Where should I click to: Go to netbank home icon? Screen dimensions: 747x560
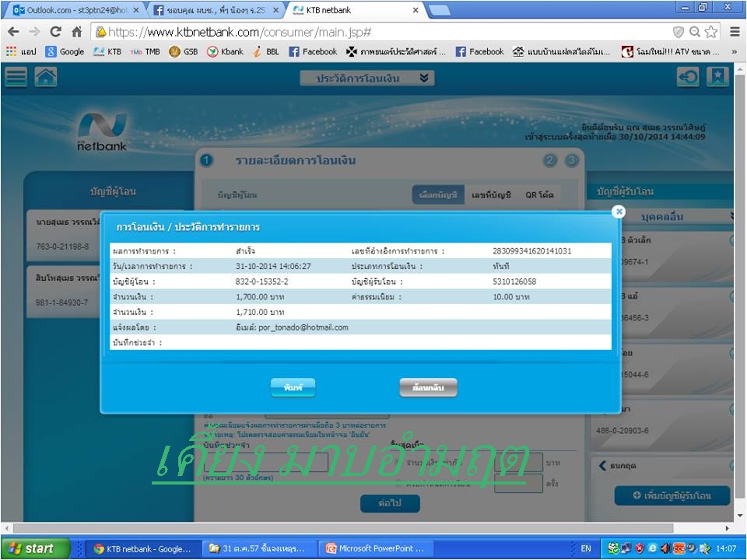tap(46, 77)
